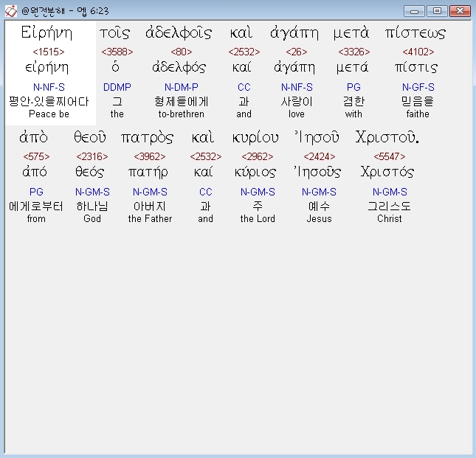Click Strong's number <4102>
The height and width of the screenshot is (458, 476).
pos(418,52)
